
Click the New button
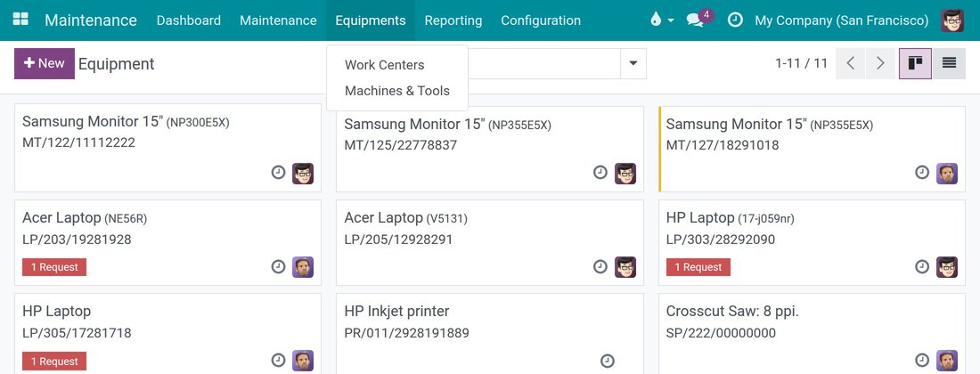(x=45, y=63)
